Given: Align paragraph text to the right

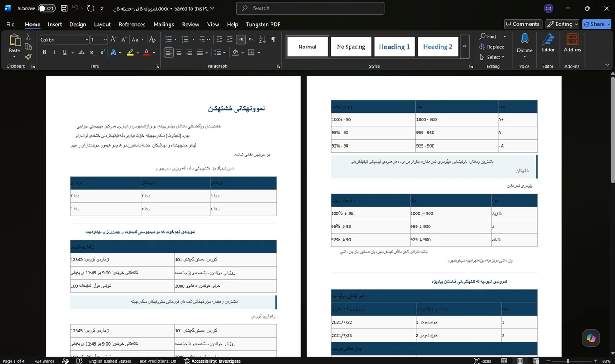Looking at the screenshot, I should click(189, 52).
